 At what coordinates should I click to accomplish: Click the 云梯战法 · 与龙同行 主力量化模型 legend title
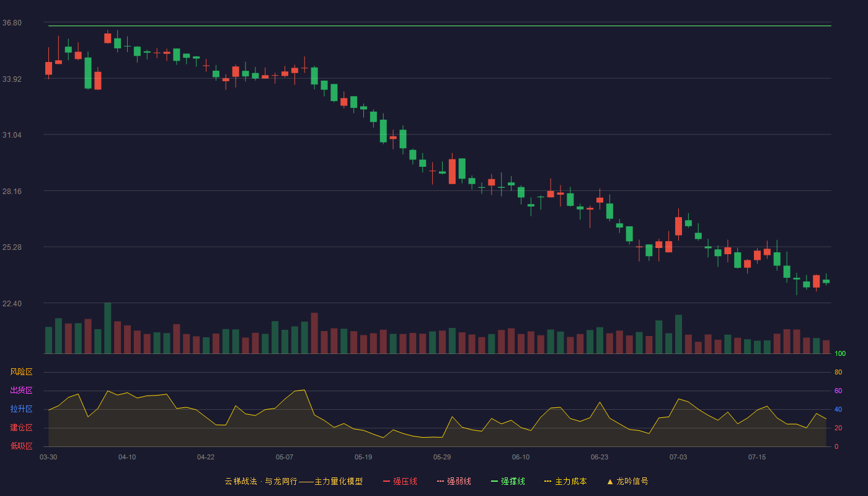[x=293, y=481]
